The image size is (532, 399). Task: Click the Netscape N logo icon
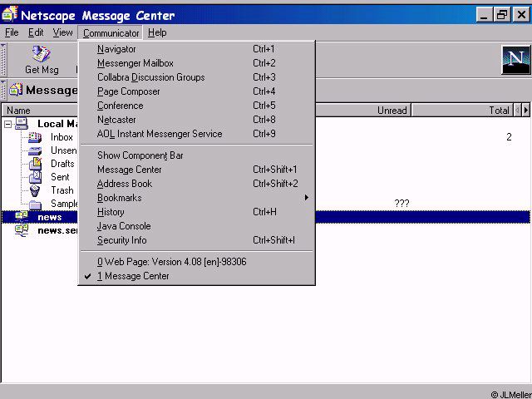pyautogui.click(x=515, y=60)
